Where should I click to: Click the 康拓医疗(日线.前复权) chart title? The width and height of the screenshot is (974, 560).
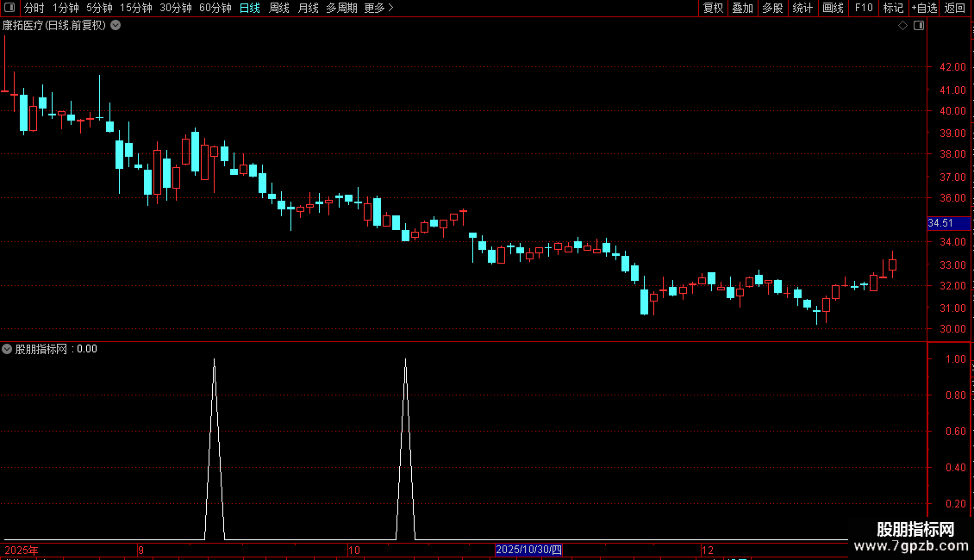54,26
